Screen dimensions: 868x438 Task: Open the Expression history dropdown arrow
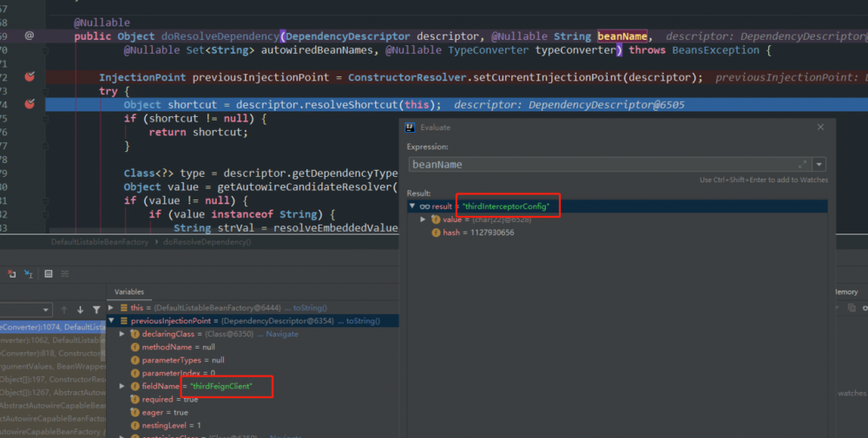pyautogui.click(x=819, y=164)
